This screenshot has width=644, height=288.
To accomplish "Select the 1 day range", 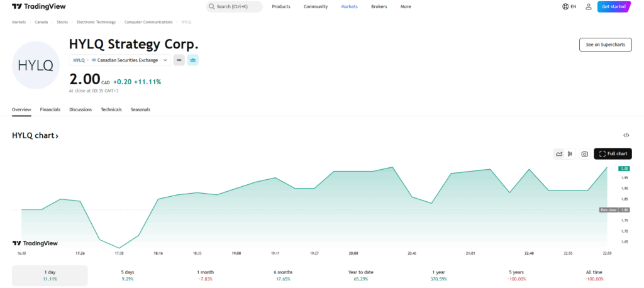I will [50, 275].
